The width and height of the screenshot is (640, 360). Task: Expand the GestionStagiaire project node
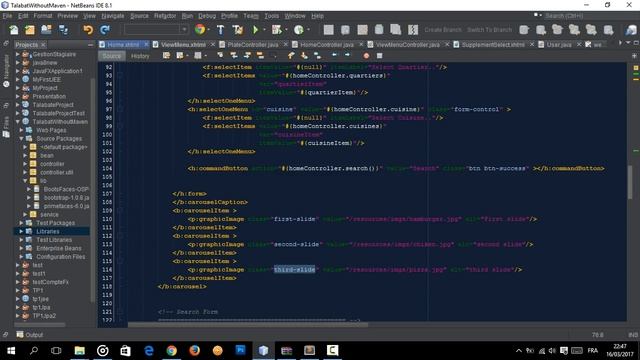[x=18, y=54]
